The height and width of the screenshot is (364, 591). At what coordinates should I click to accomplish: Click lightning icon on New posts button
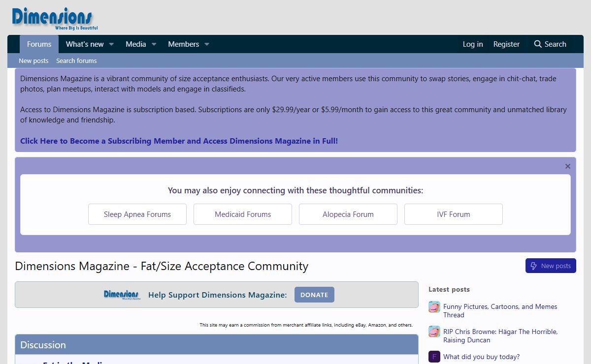pyautogui.click(x=533, y=266)
